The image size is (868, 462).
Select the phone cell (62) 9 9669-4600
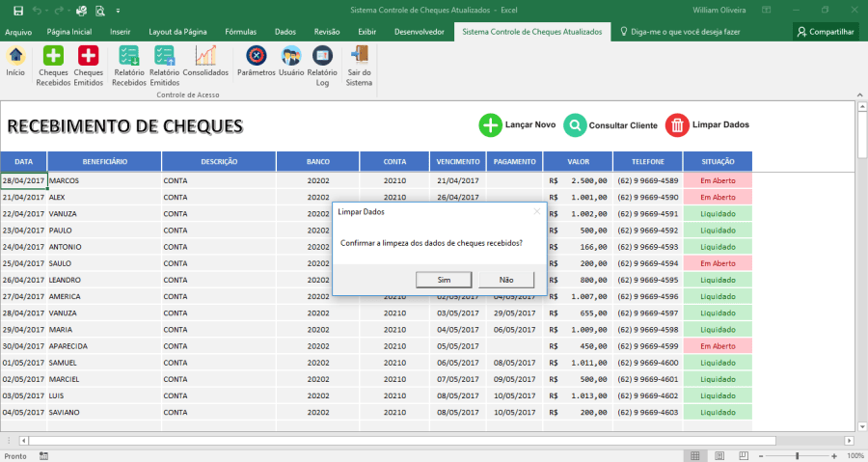click(x=648, y=363)
